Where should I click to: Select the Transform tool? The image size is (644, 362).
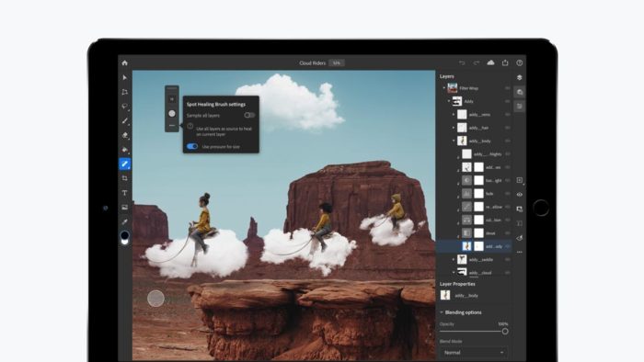click(124, 92)
